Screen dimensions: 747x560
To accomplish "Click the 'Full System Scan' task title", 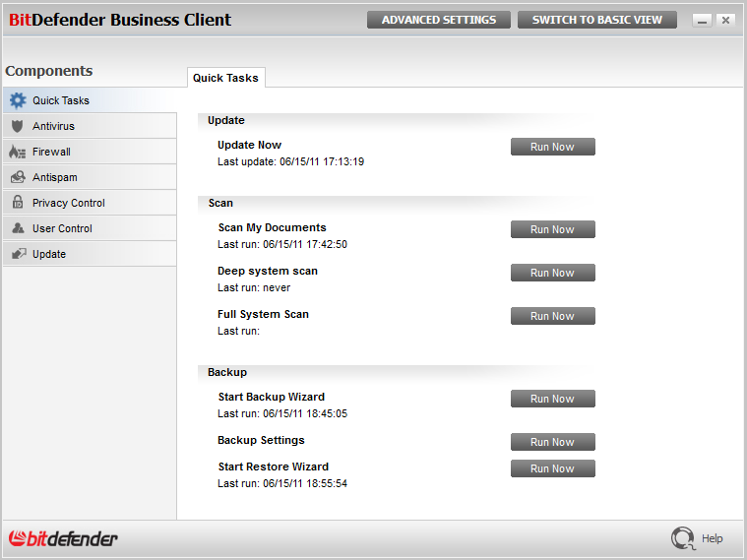I will coord(263,314).
